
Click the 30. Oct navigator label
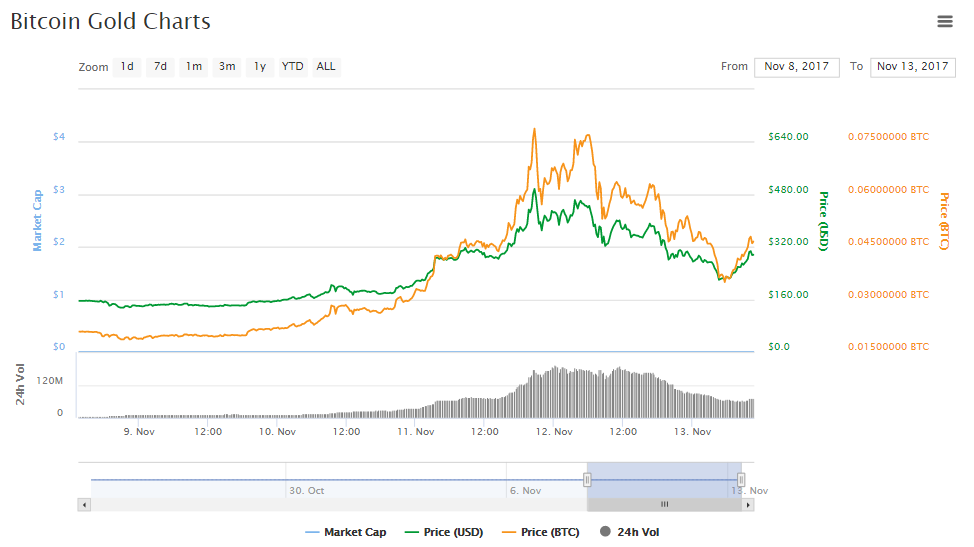pyautogui.click(x=307, y=490)
